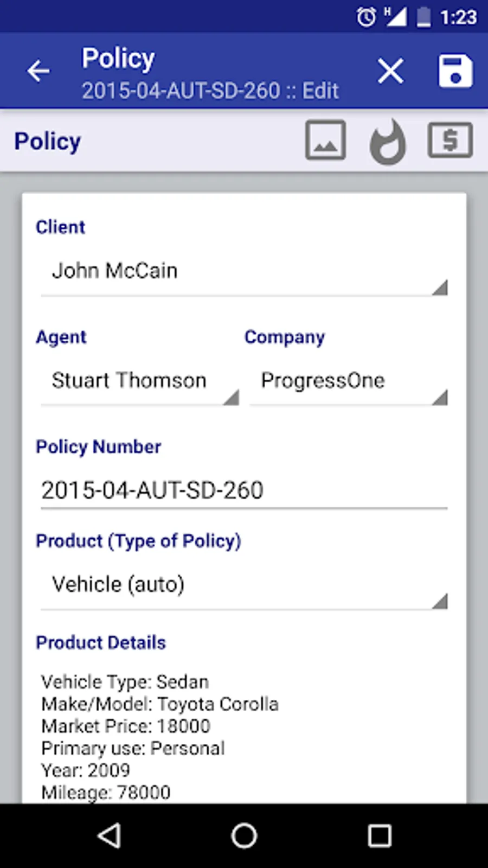Cancel editing with the X icon

tap(390, 71)
